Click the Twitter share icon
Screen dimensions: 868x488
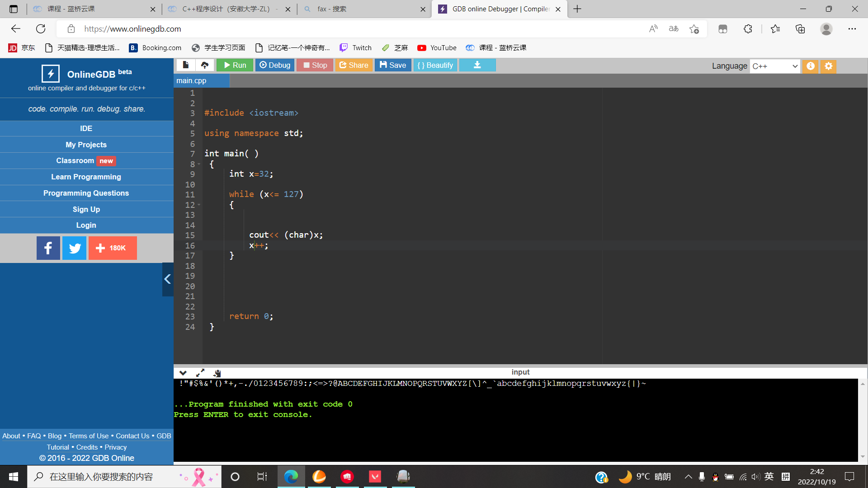pos(75,248)
